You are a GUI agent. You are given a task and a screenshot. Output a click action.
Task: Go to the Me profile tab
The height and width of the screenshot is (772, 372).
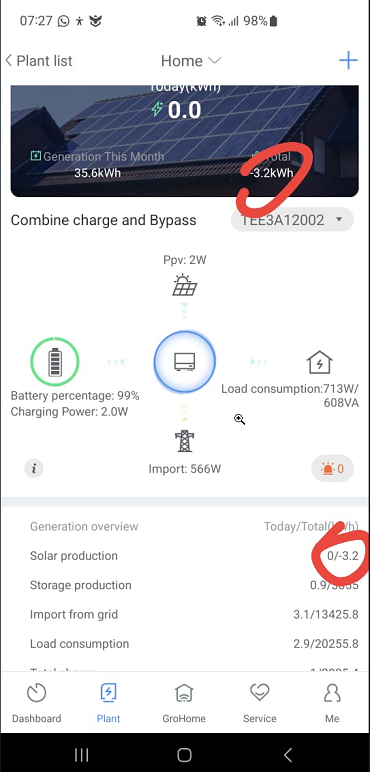coord(332,702)
